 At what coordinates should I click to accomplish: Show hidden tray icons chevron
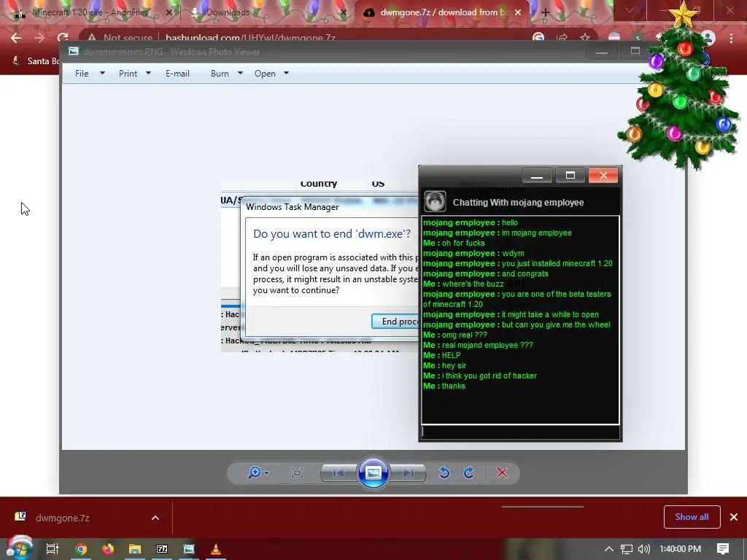(609, 549)
